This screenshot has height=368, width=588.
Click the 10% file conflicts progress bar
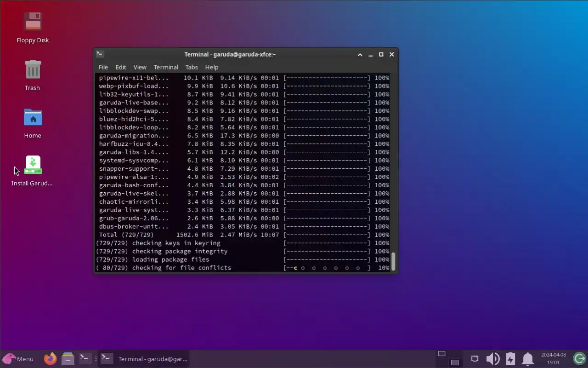coord(327,268)
